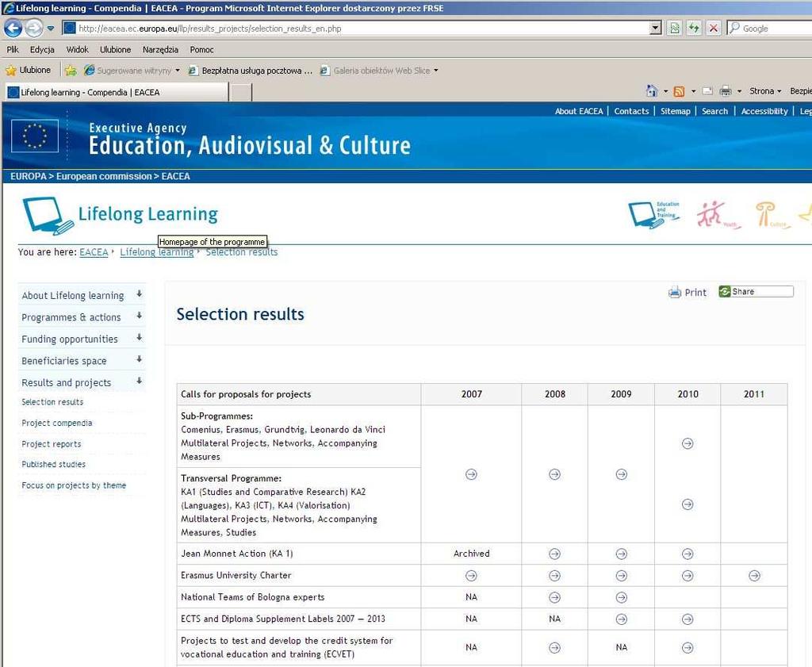Click the Print icon in command bar
The width and height of the screenshot is (812, 667).
click(x=726, y=91)
